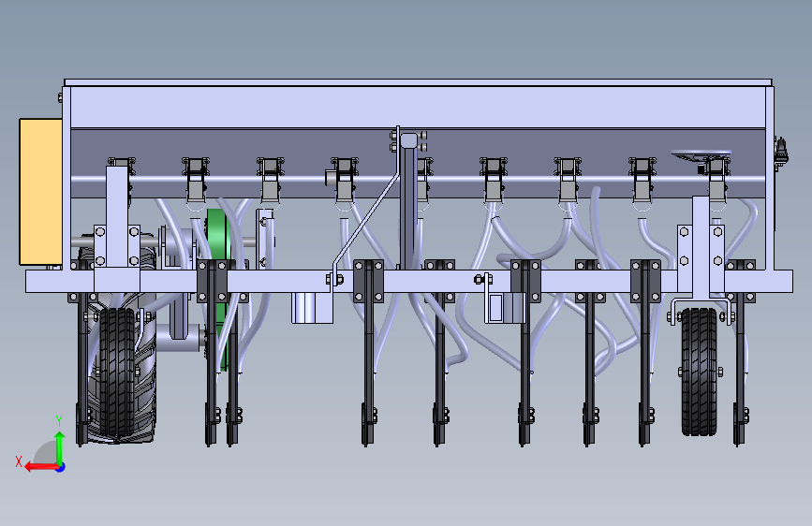Select the main horizontal frame beam
The width and height of the screenshot is (812, 526).
[409, 281]
